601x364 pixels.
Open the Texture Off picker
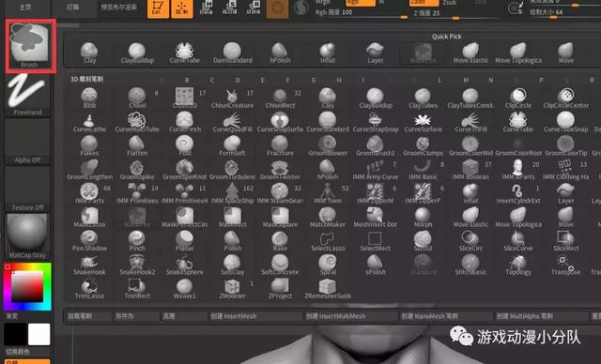(27, 190)
